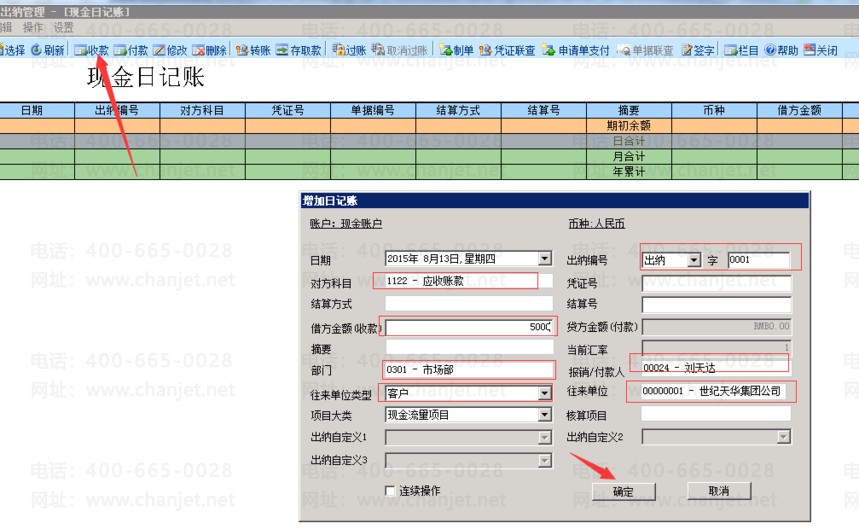859x529 pixels.
Task: Click the 凭证号 input field in dialog
Action: 717,283
